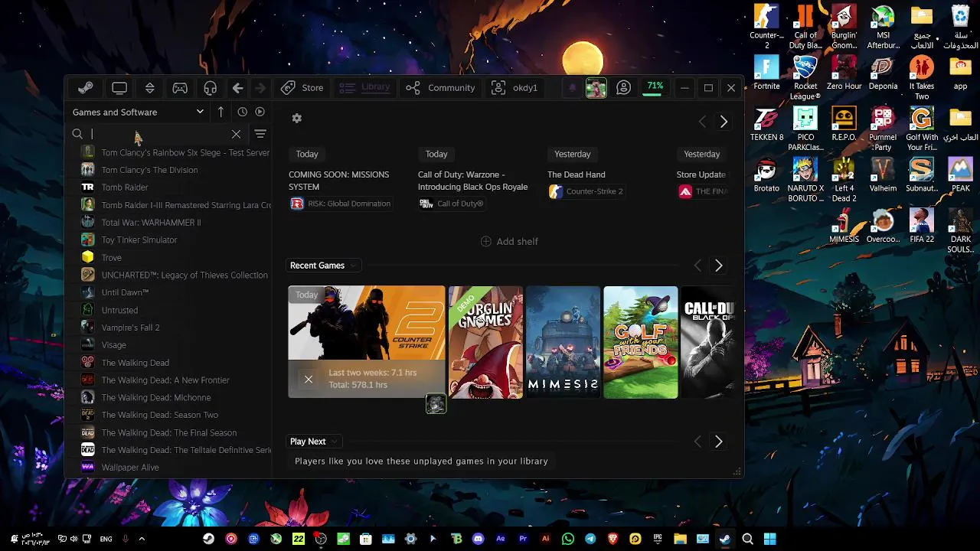Open the Windows Start button
The image size is (980, 551).
[x=769, y=539]
